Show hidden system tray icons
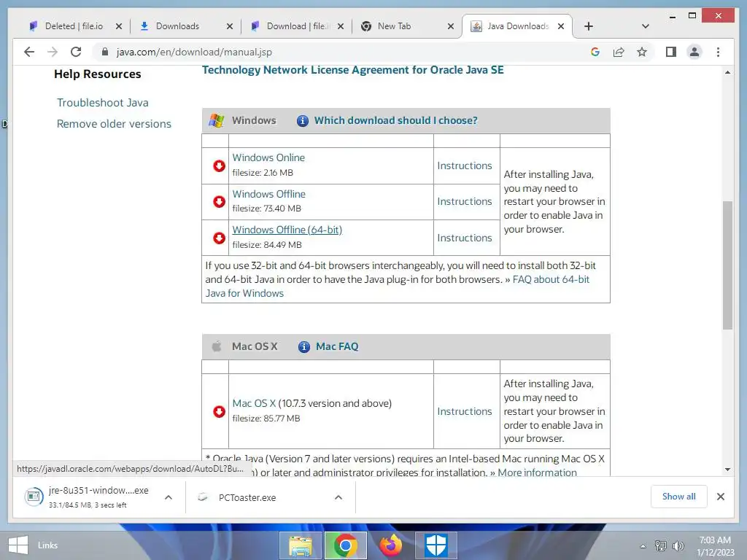 pyautogui.click(x=643, y=545)
